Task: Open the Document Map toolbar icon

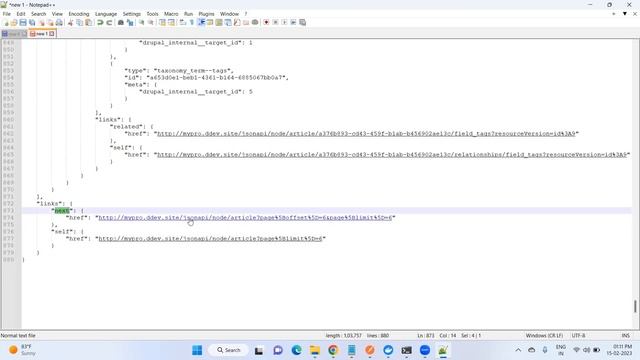Action: tap(219, 22)
